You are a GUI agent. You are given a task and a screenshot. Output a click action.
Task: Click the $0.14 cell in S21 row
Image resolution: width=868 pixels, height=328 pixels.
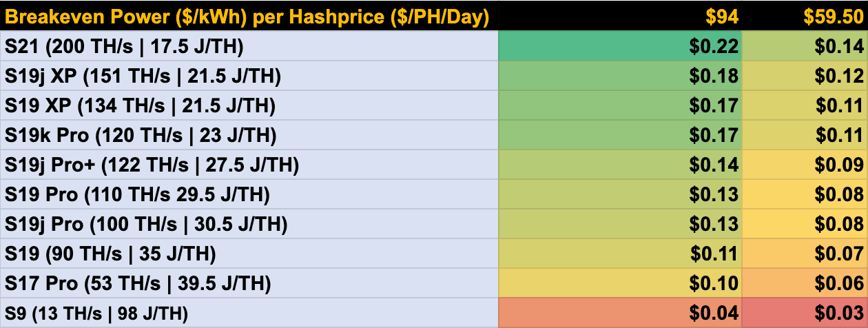point(805,46)
